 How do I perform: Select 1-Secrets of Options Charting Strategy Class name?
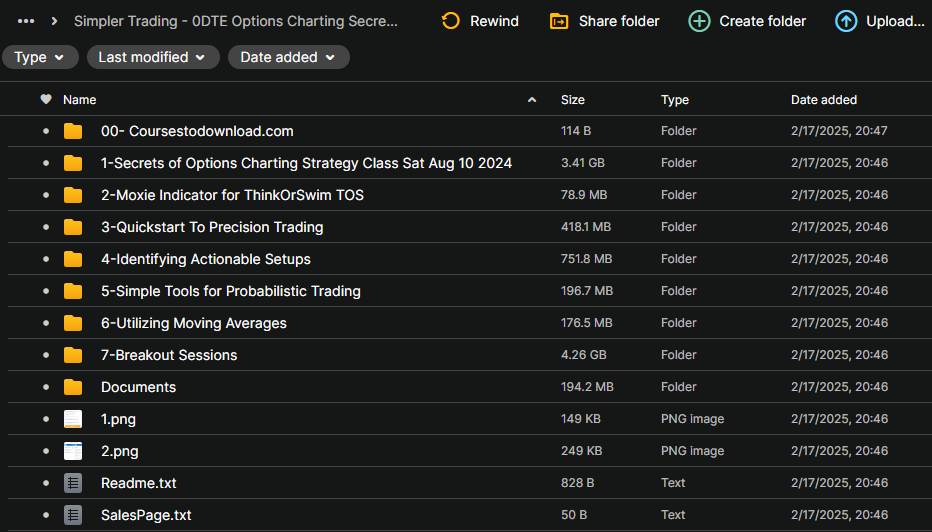pos(306,163)
